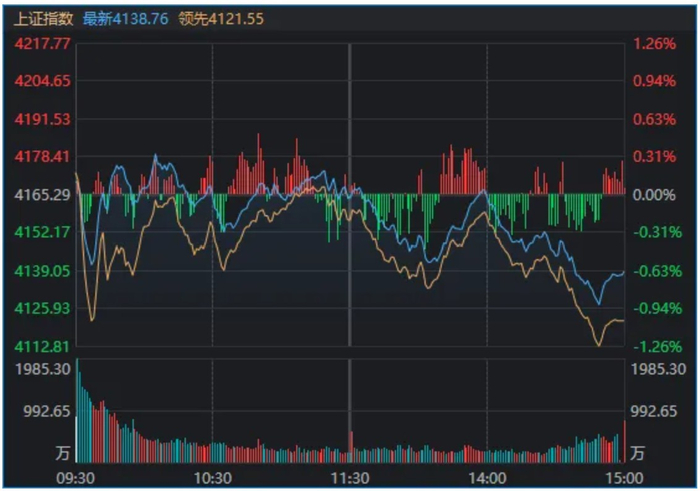Click the 10:30 time axis label
The height and width of the screenshot is (491, 700).
[212, 479]
